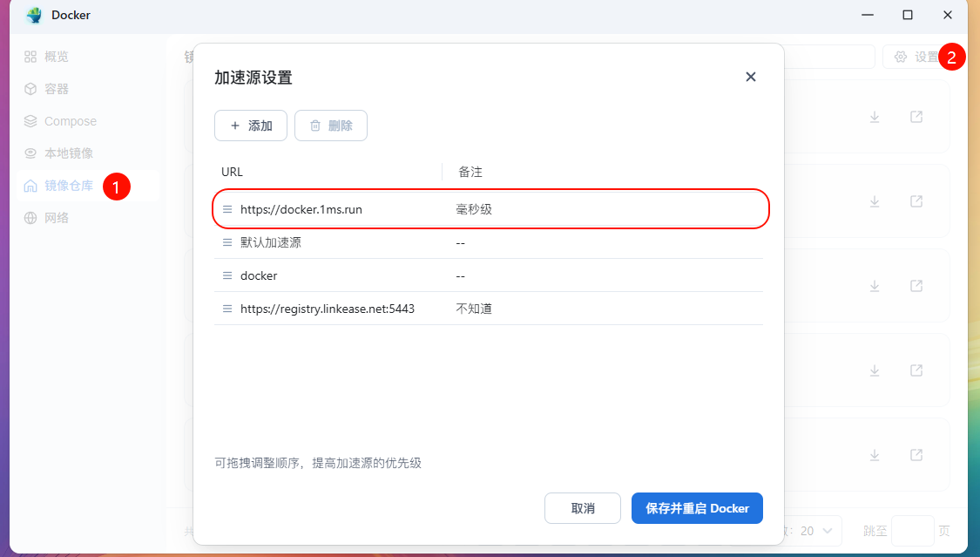Open 镜像仓库 in the sidebar
The image size is (980, 557).
pyautogui.click(x=87, y=186)
